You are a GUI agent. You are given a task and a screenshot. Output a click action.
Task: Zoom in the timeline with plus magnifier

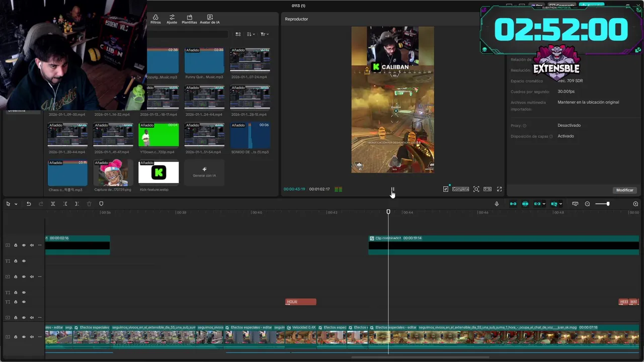[x=635, y=204]
